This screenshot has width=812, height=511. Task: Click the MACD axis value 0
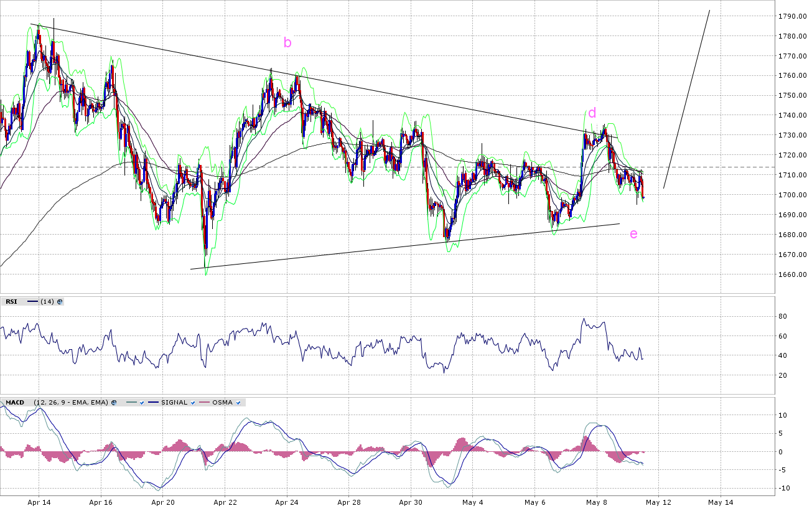(x=781, y=452)
